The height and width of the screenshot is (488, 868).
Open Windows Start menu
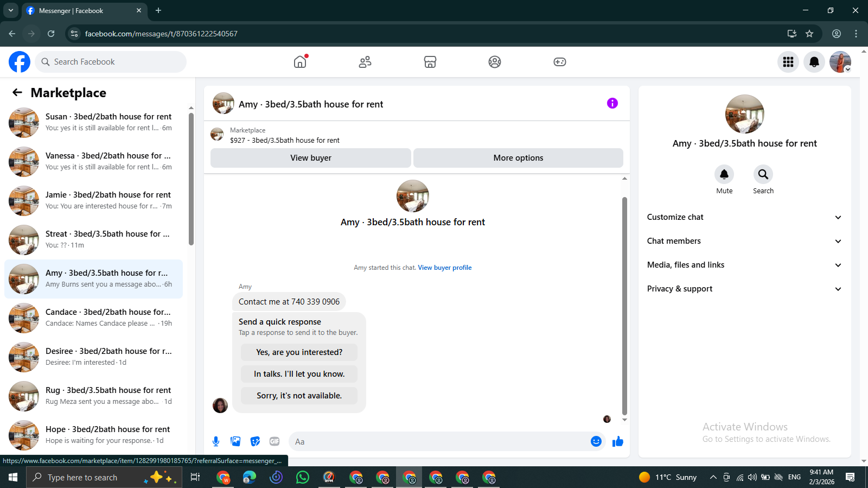(x=13, y=477)
